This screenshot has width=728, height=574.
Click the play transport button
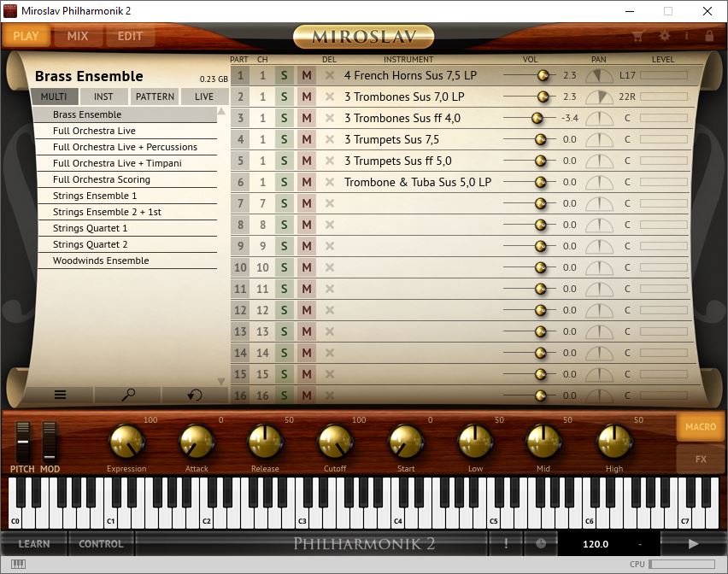(693, 543)
